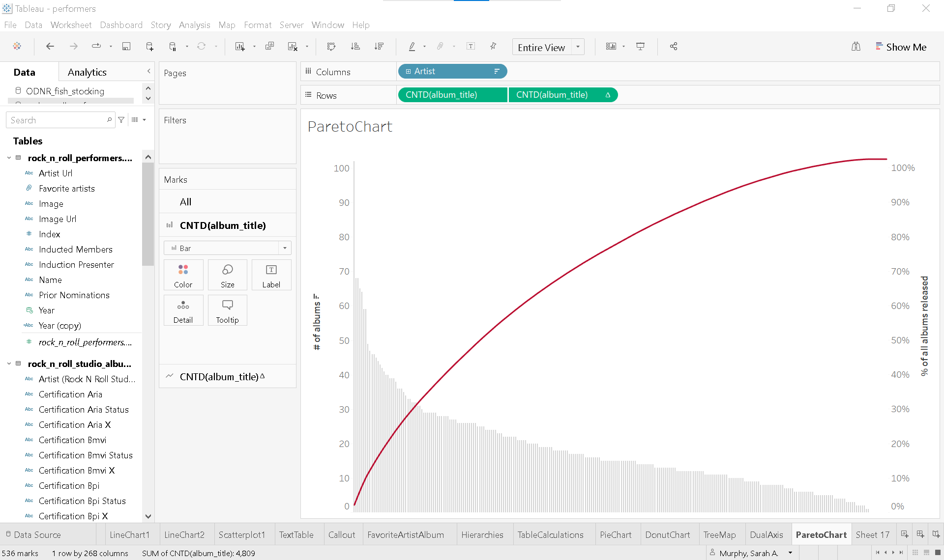Click the New Data Source icon
This screenshot has width=944, height=560.
(150, 46)
